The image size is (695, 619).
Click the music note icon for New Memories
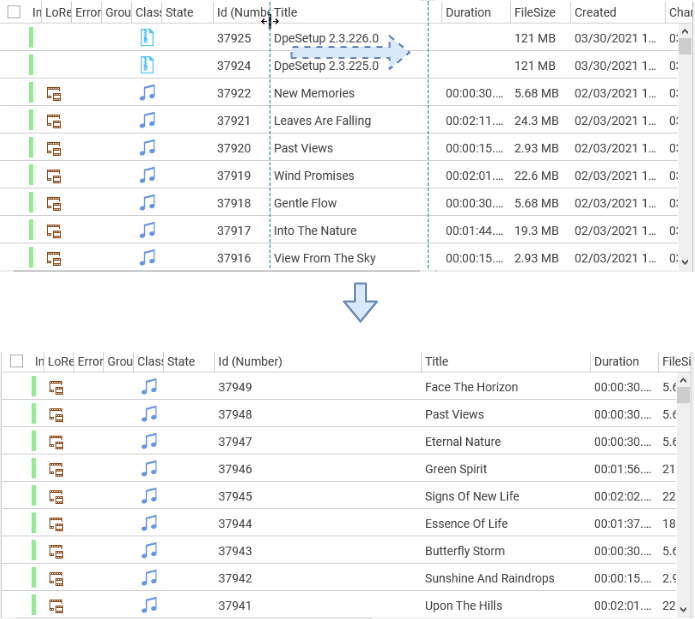tap(148, 93)
